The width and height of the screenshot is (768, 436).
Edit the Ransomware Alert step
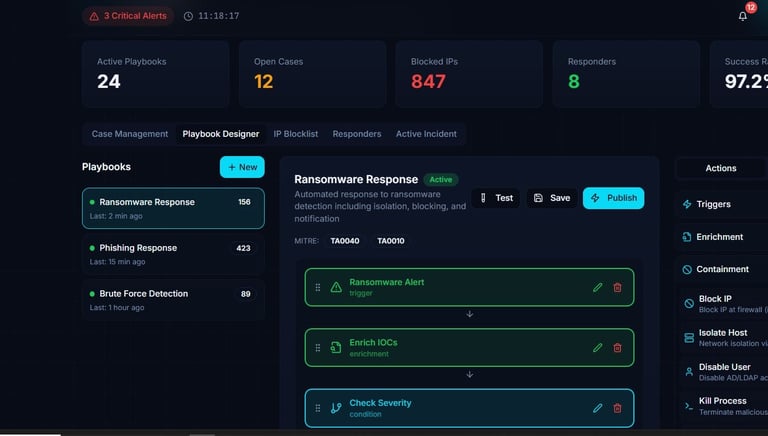point(598,288)
